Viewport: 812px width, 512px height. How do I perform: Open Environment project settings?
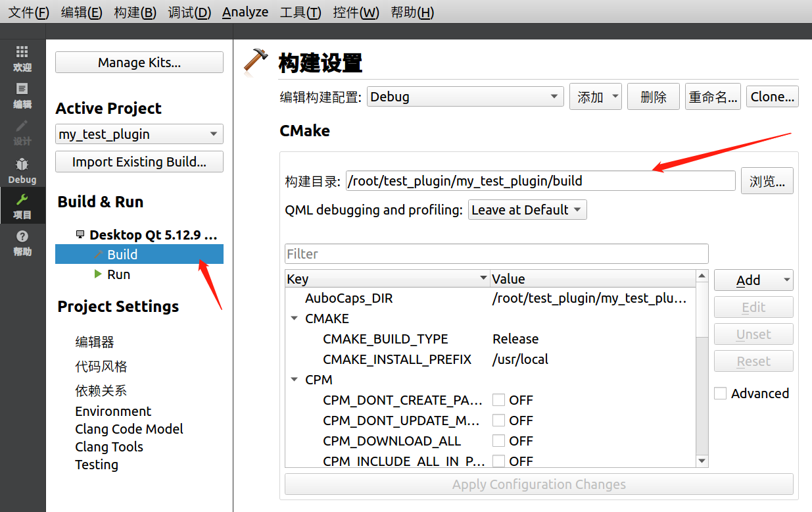tap(113, 411)
